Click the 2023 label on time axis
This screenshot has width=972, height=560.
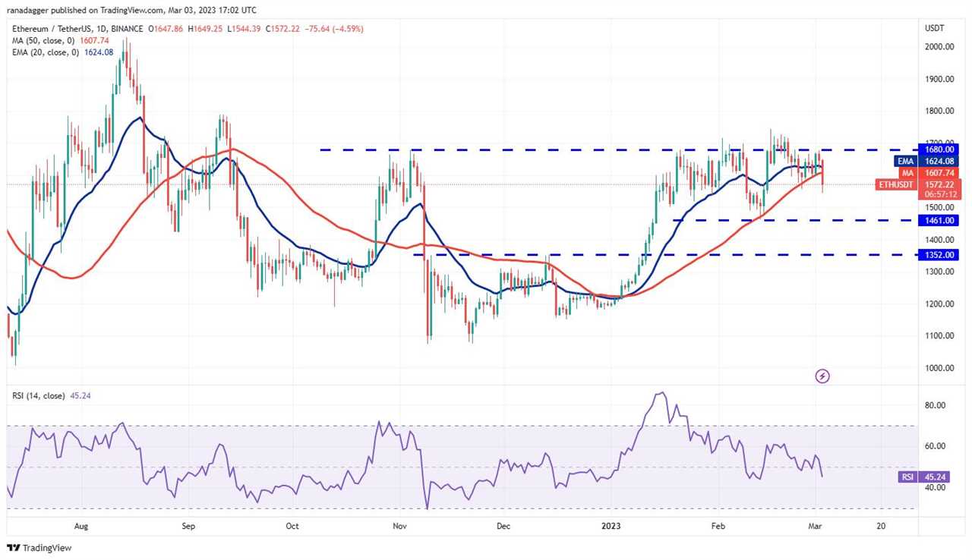[x=610, y=524]
